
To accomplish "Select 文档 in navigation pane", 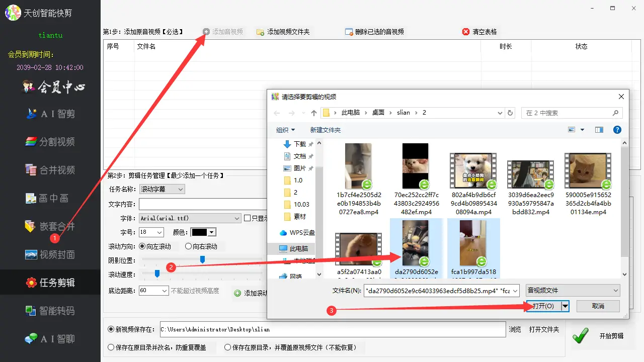I will (x=300, y=156).
